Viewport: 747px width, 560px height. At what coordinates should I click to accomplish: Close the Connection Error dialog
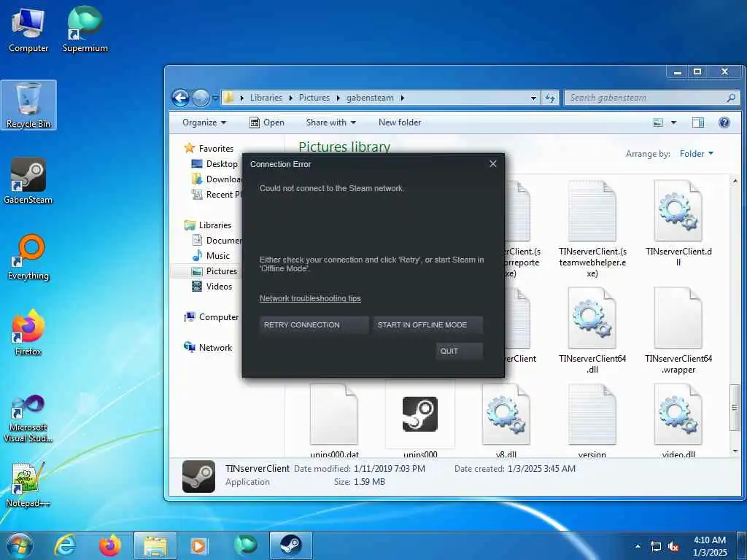pos(493,164)
